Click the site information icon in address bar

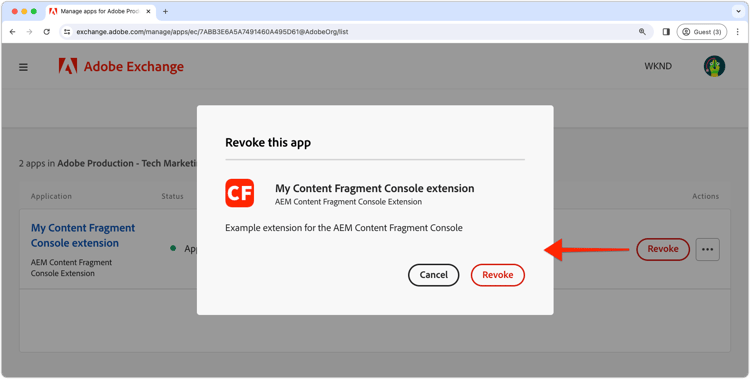[x=67, y=32]
